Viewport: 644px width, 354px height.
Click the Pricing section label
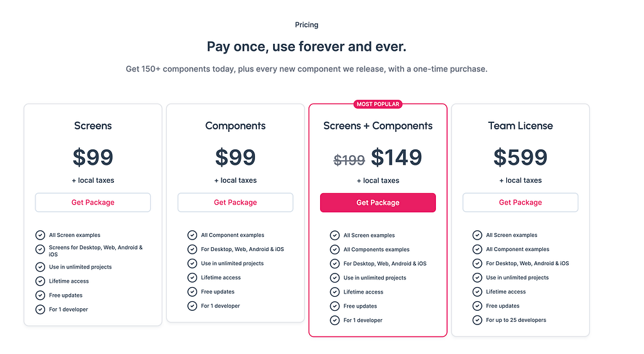(x=307, y=25)
